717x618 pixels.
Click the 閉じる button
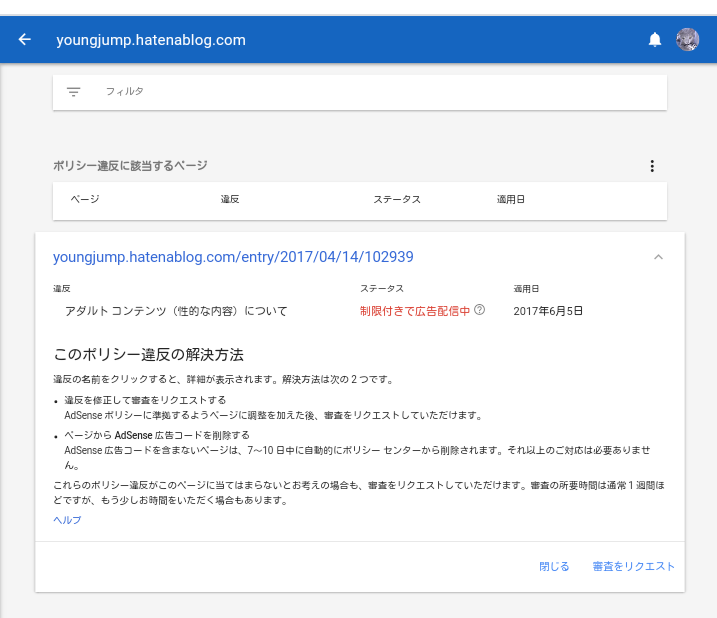(554, 566)
